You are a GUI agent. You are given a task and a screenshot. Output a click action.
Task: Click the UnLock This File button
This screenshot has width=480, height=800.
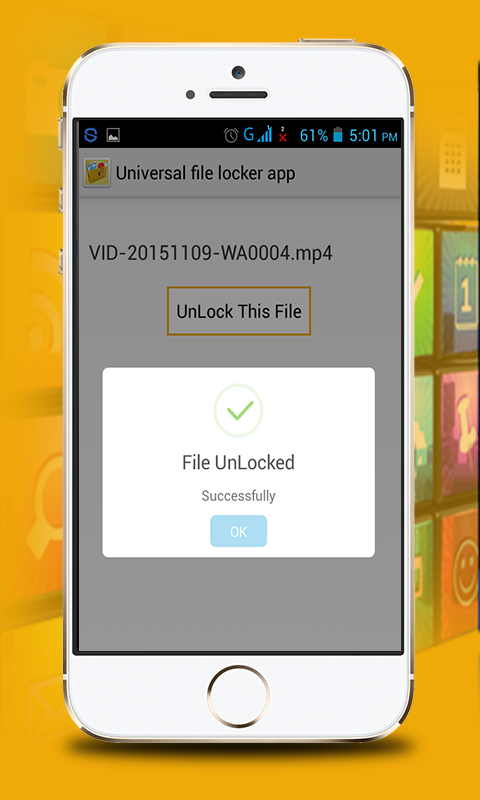coord(239,311)
